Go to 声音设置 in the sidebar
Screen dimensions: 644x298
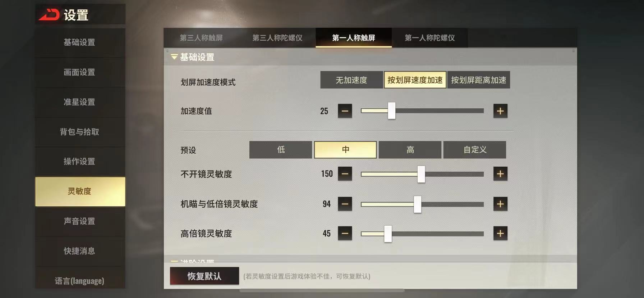[x=80, y=221]
